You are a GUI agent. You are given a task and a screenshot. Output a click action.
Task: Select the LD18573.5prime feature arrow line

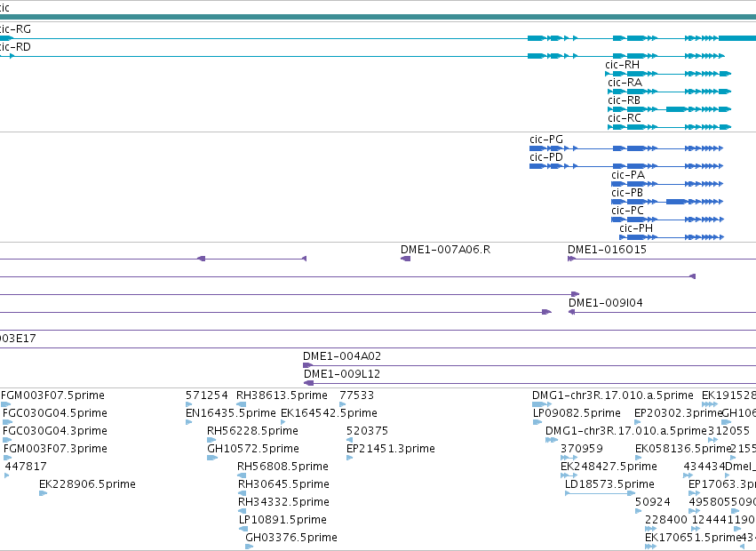click(x=600, y=493)
